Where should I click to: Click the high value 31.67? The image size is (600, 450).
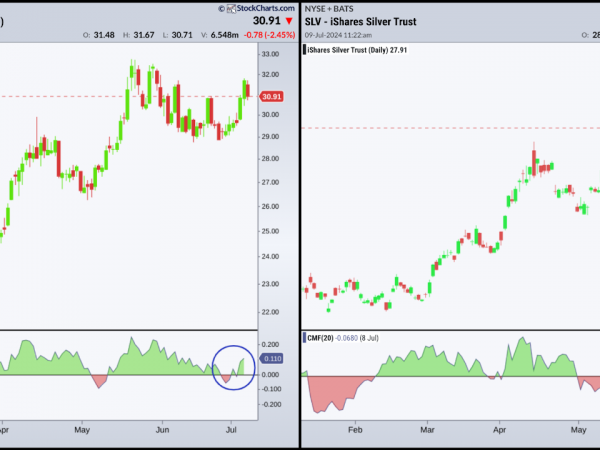click(x=144, y=35)
